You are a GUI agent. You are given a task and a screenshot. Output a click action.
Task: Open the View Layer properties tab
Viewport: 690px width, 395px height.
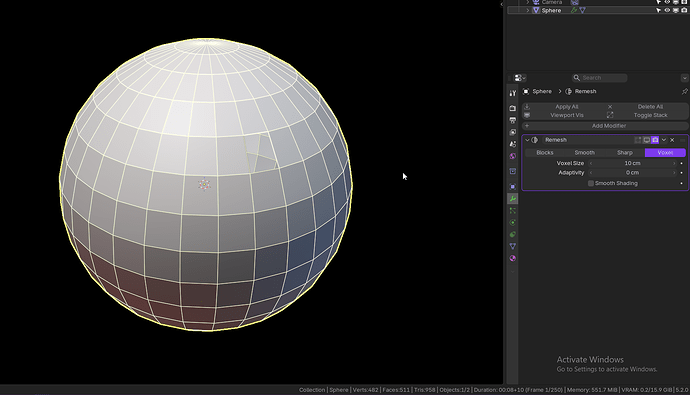click(513, 132)
